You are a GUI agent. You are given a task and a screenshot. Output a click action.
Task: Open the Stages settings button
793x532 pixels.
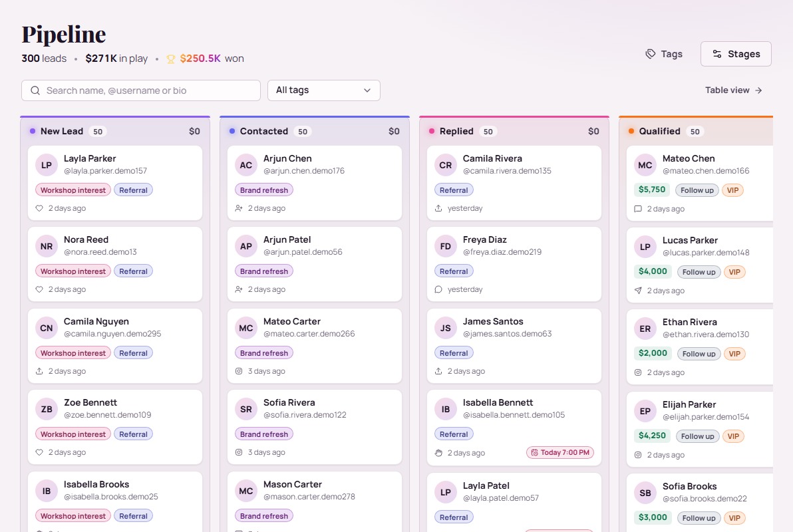click(736, 54)
